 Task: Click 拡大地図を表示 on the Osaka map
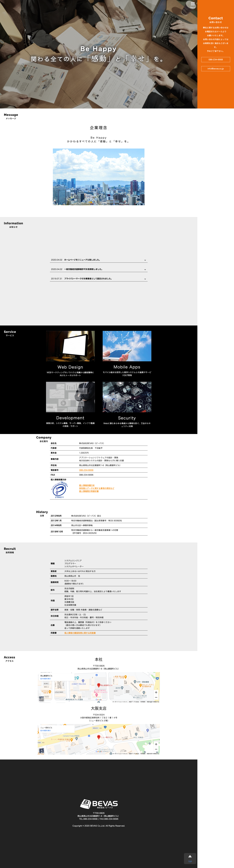point(46,731)
